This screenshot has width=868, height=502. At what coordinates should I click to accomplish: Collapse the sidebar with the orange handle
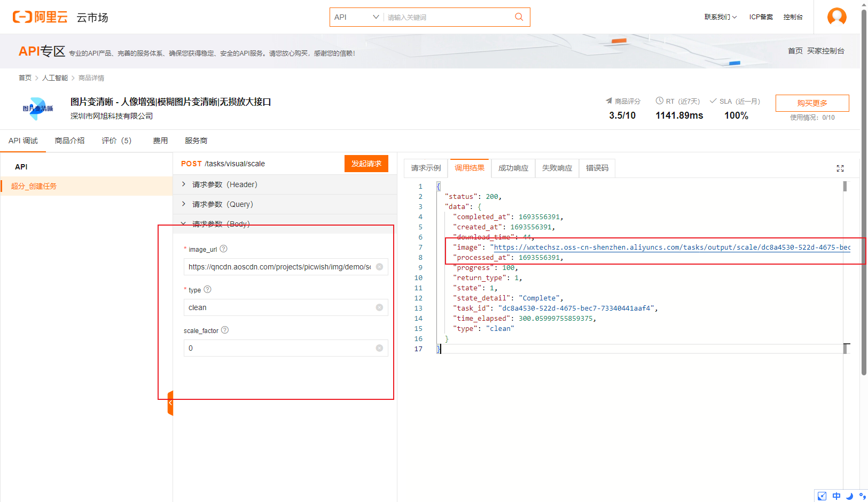tap(170, 403)
